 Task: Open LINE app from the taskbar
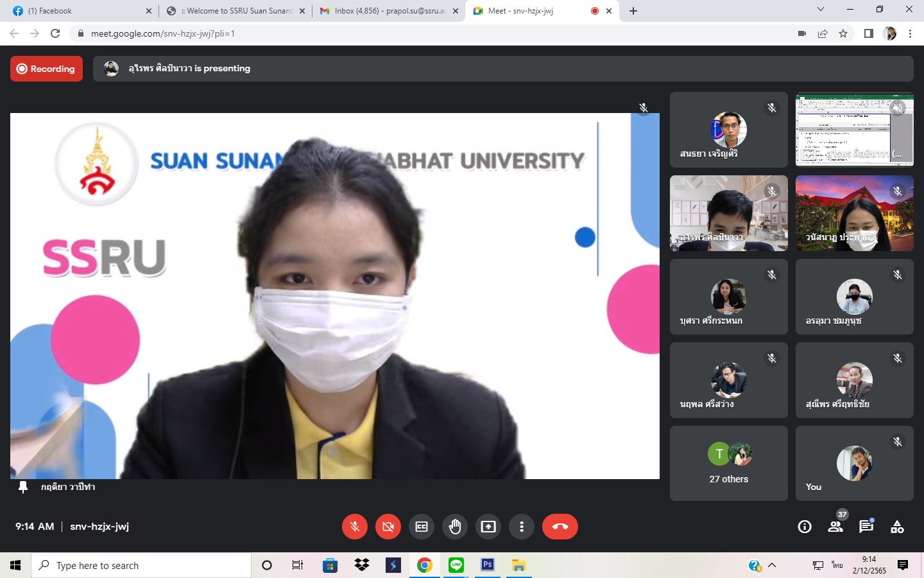coord(456,565)
